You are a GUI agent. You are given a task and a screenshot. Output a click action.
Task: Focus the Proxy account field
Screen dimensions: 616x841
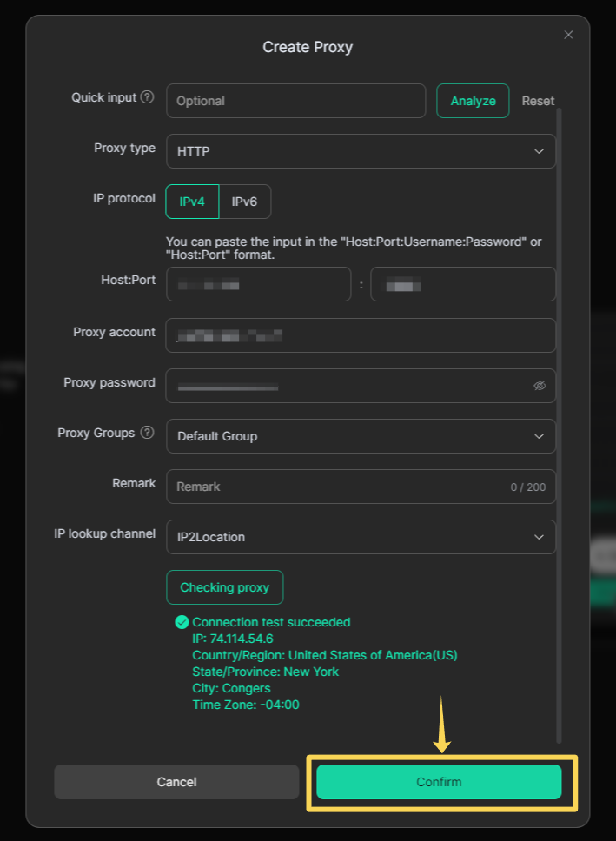[x=361, y=335]
